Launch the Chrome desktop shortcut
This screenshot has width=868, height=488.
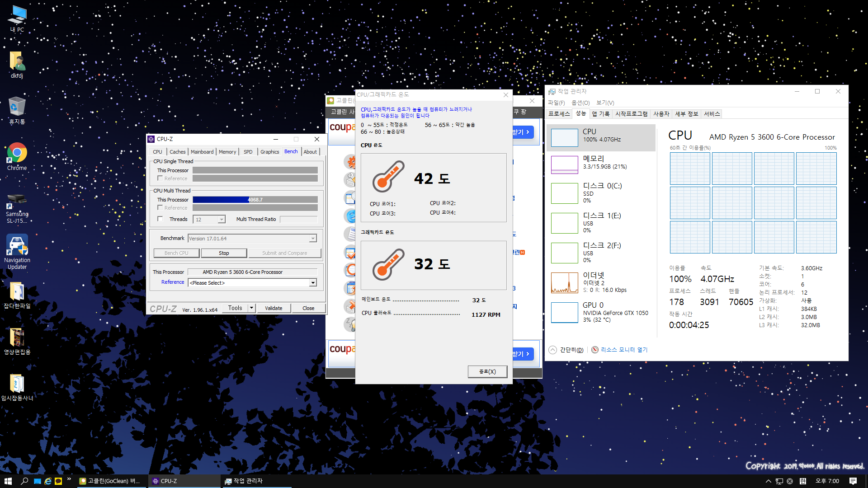point(17,157)
